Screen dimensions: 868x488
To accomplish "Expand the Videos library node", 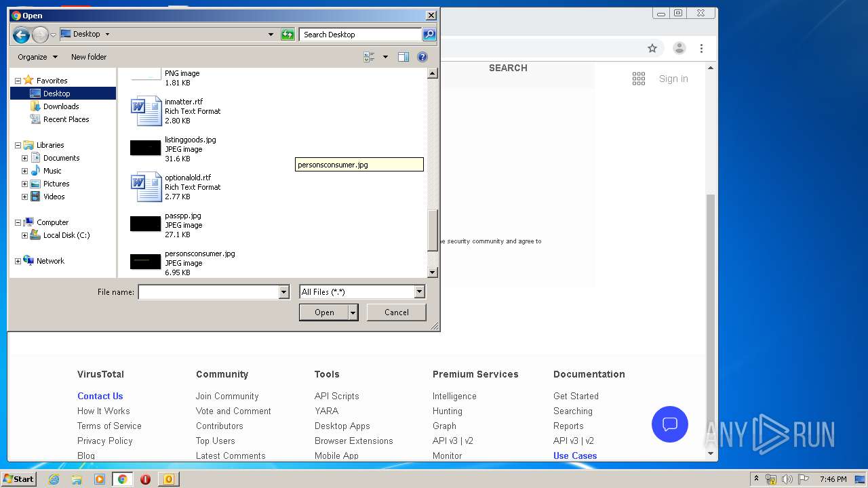I will pos(24,197).
